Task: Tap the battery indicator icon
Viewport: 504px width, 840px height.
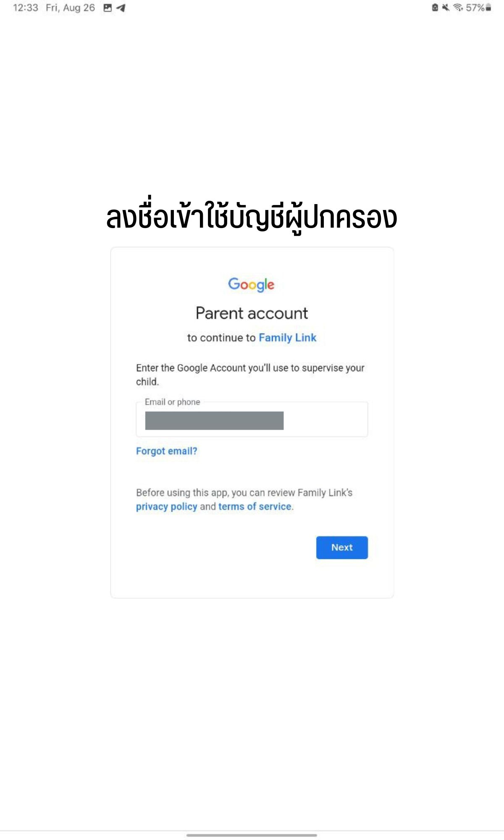Action: click(x=488, y=8)
